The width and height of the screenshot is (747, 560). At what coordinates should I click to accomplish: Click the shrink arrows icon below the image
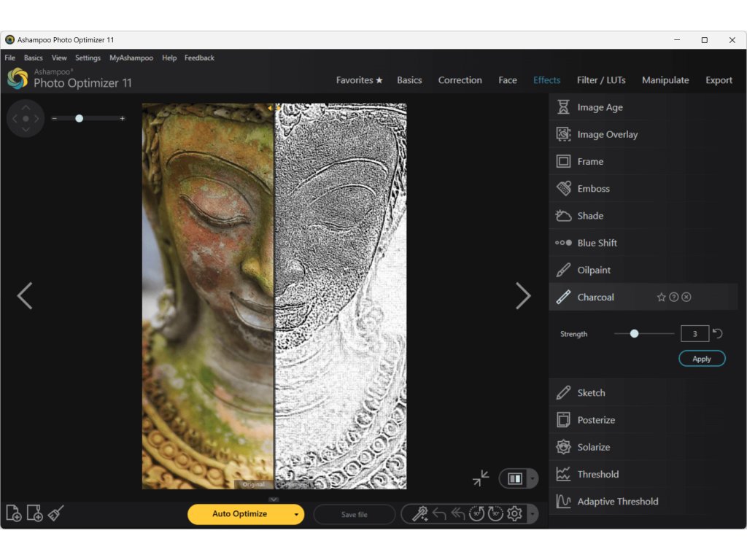point(481,478)
